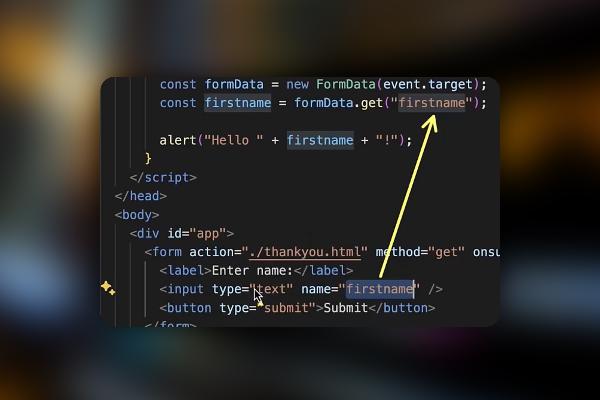Open the ./thankyou.html link in form action
600x400 pixels.
pos(305,252)
